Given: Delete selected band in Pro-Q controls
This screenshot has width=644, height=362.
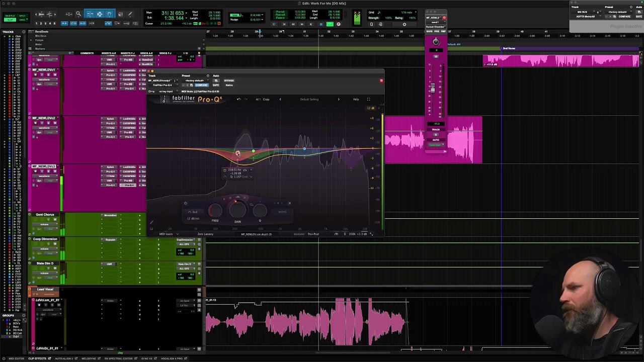Looking at the screenshot, I should [x=289, y=203].
